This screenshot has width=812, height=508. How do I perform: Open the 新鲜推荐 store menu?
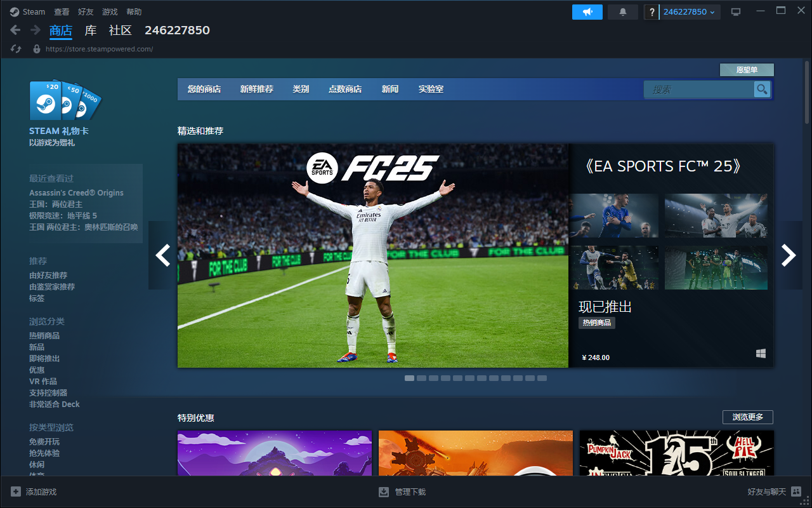click(257, 90)
